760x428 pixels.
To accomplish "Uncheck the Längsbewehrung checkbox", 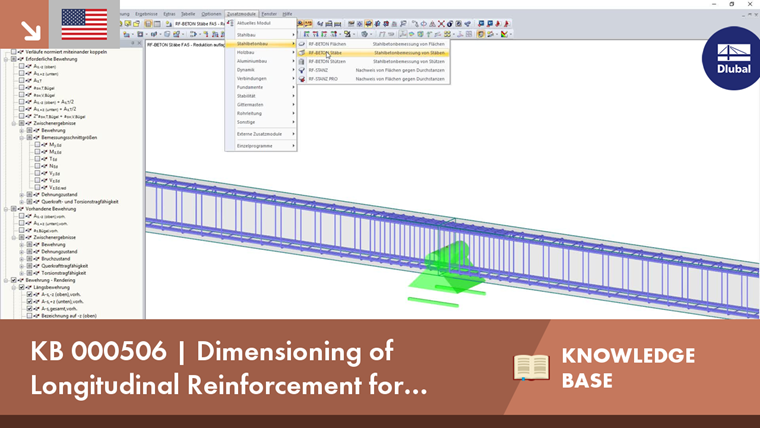I will [21, 287].
